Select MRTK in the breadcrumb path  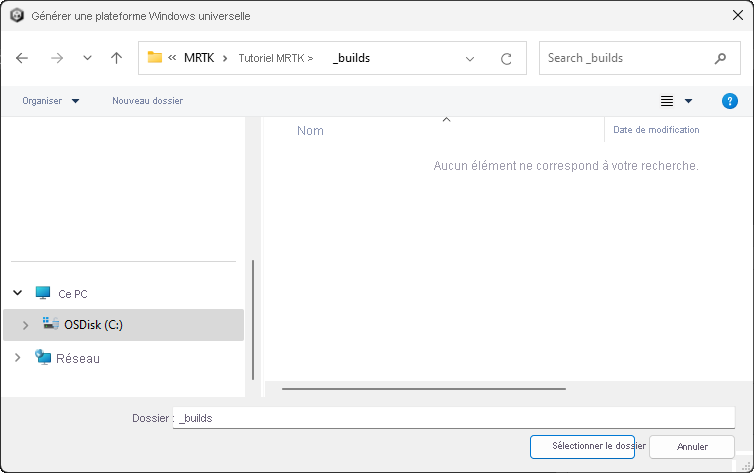pos(199,58)
